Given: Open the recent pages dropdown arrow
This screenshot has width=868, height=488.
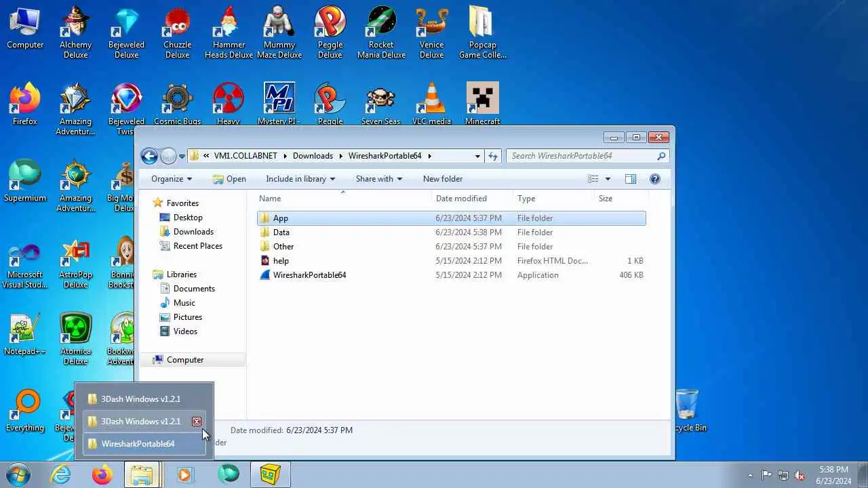Looking at the screenshot, I should click(182, 157).
